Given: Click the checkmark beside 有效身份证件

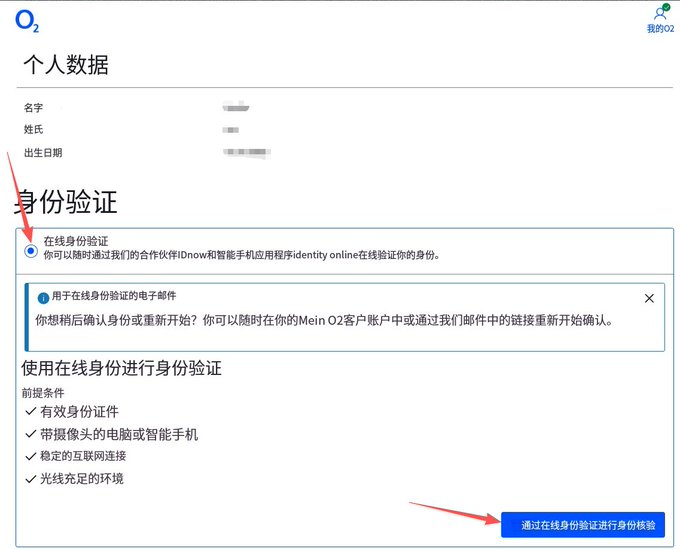Looking at the screenshot, I should (x=30, y=411).
